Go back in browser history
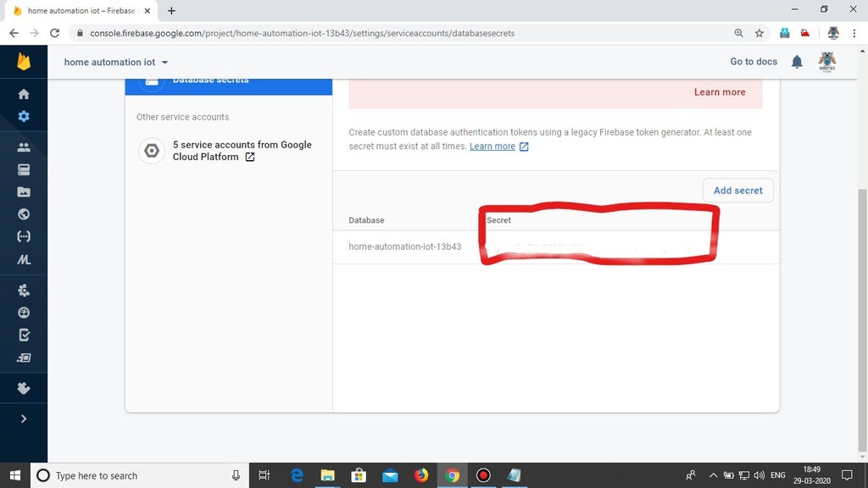This screenshot has height=488, width=868. (x=14, y=33)
